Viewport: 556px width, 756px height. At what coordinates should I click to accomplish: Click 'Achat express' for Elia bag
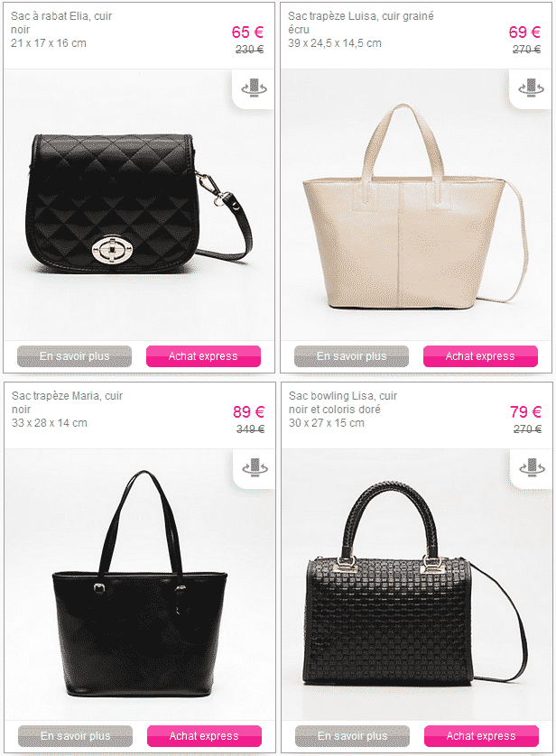[x=203, y=356]
